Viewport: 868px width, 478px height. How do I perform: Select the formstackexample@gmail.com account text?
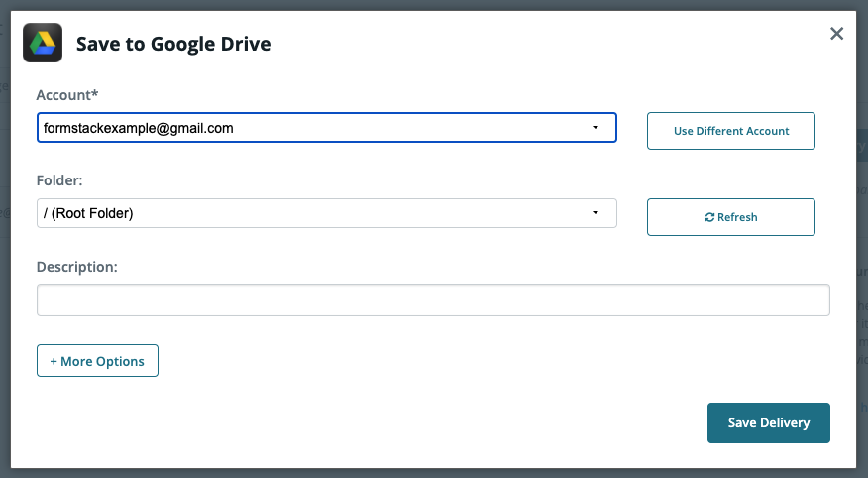[139, 128]
